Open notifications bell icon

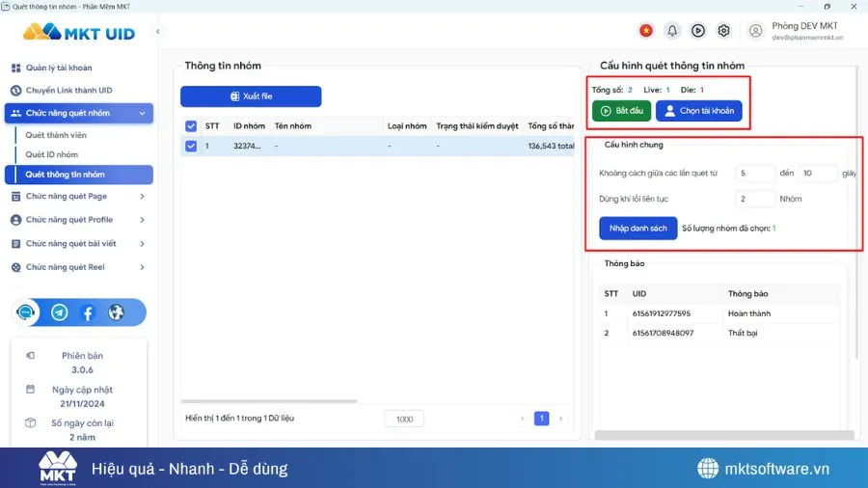(672, 31)
